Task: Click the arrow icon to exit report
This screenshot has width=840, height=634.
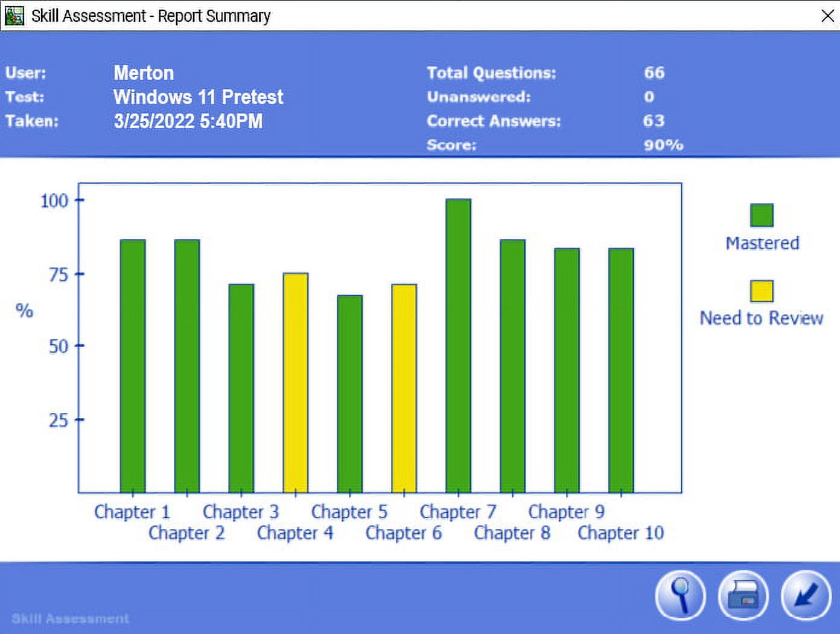Action: pos(806,596)
